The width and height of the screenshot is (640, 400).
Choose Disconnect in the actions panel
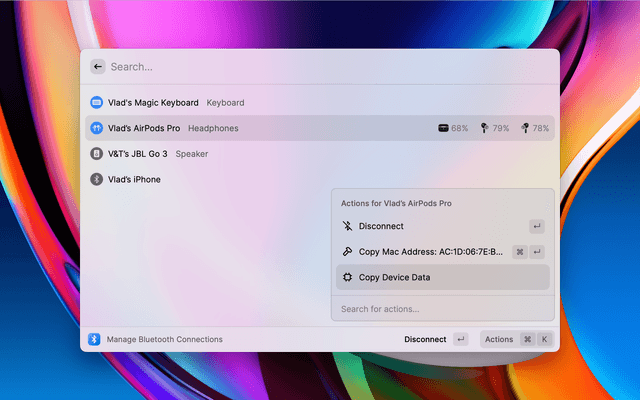(x=381, y=226)
